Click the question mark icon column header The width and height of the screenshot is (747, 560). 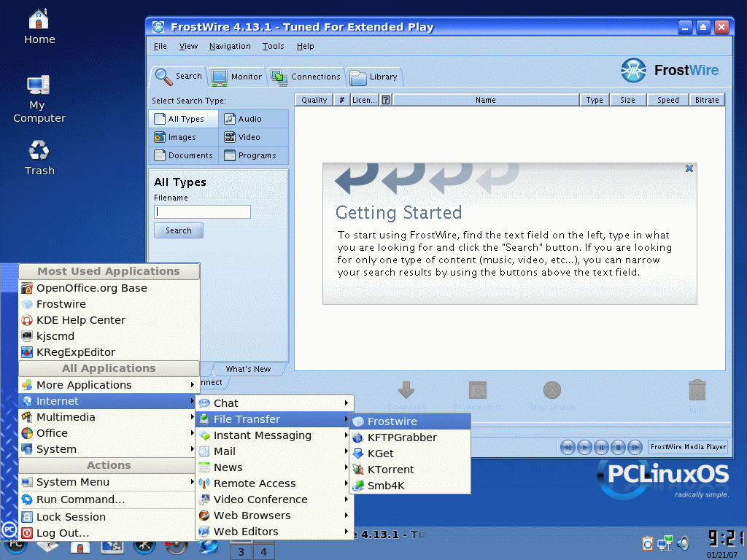(x=386, y=100)
